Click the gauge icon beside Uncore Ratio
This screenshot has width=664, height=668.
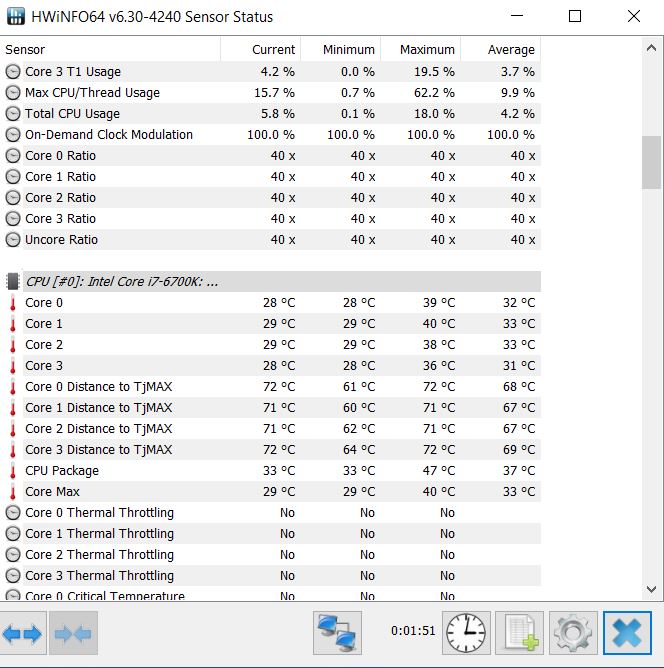pyautogui.click(x=13, y=239)
